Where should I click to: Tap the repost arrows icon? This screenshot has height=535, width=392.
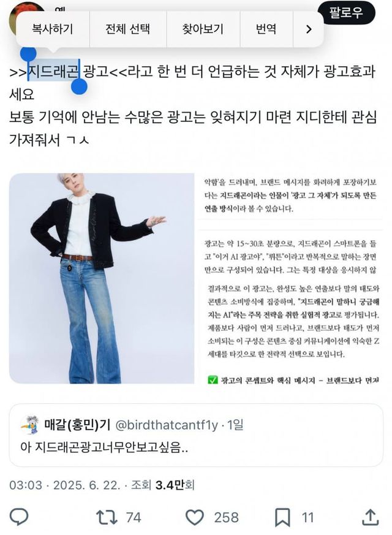click(x=107, y=517)
